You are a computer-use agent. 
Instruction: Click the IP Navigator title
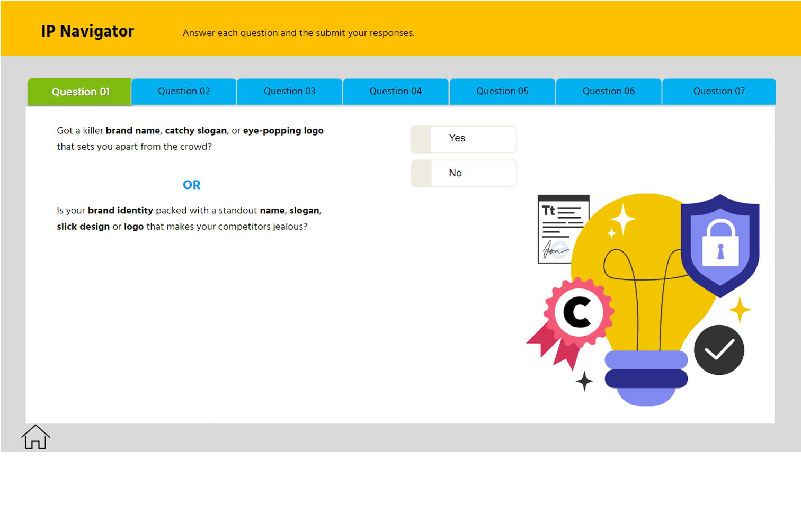[88, 31]
